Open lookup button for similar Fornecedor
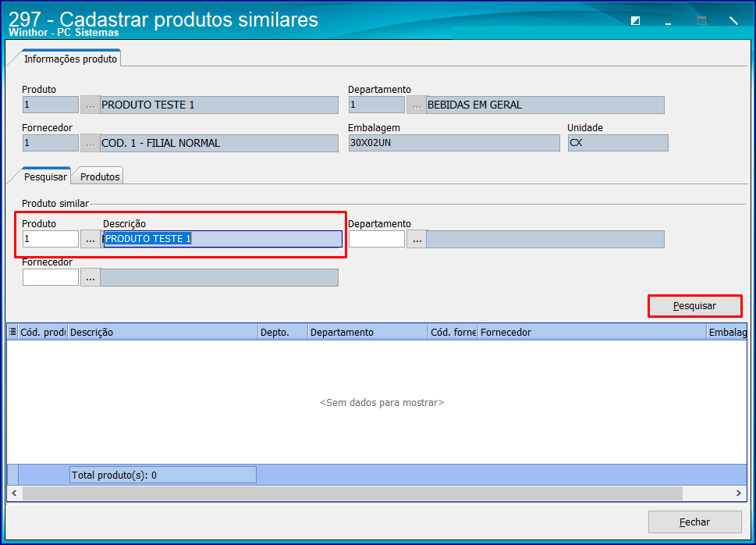This screenshot has width=756, height=545. 91,277
